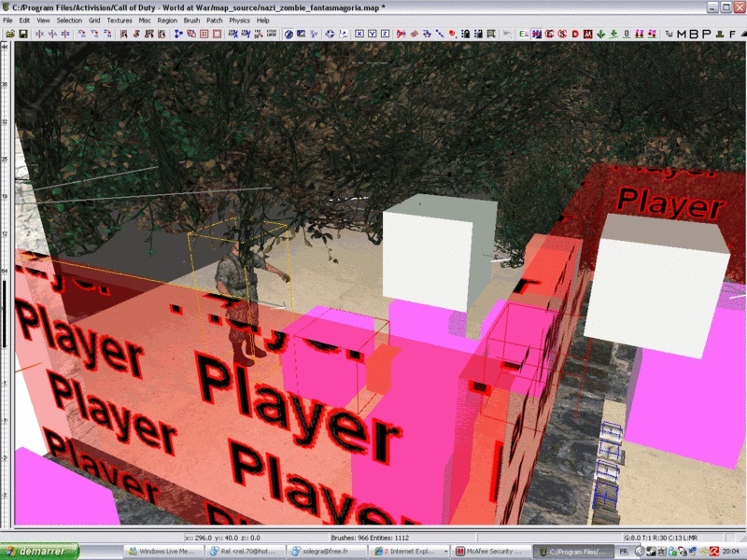The width and height of the screenshot is (747, 560).
Task: Click the large letter F toolbar button
Action: 733,34
